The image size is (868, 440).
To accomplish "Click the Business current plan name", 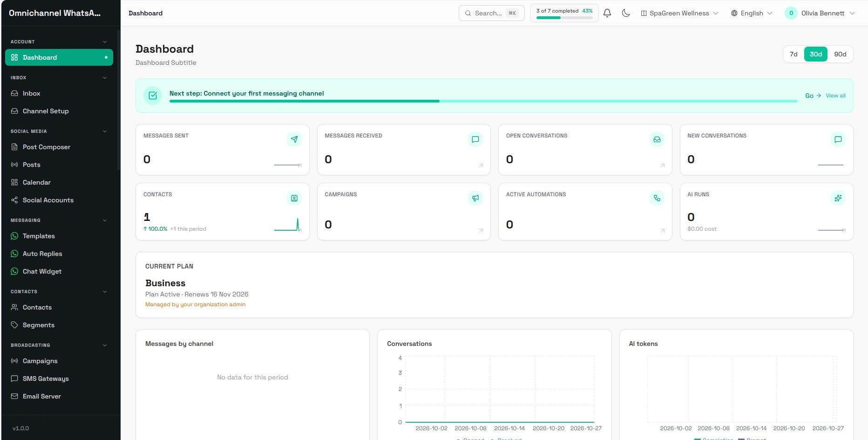I will click(165, 283).
